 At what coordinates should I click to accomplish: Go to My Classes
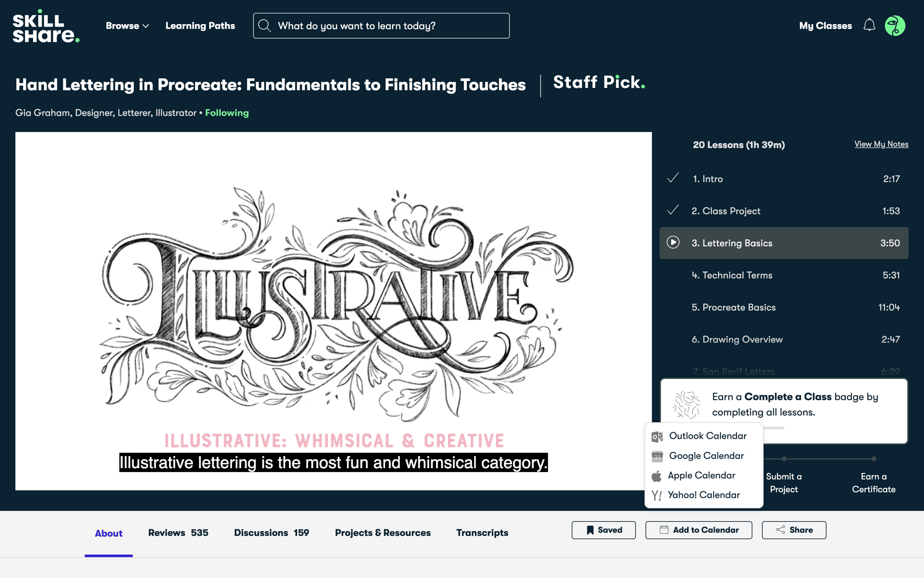[x=825, y=26]
